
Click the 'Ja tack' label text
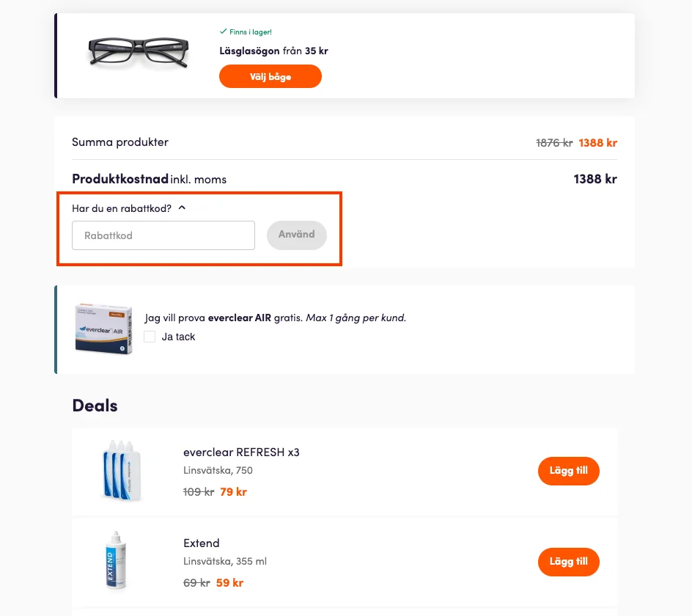click(x=178, y=337)
